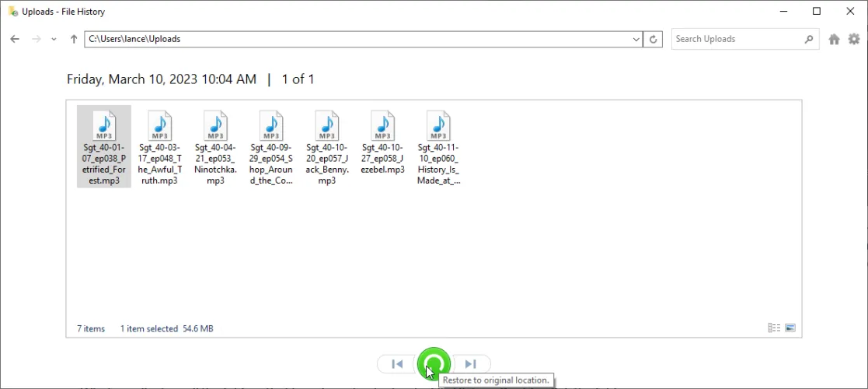
Task: Switch to details list view
Action: pyautogui.click(x=773, y=328)
